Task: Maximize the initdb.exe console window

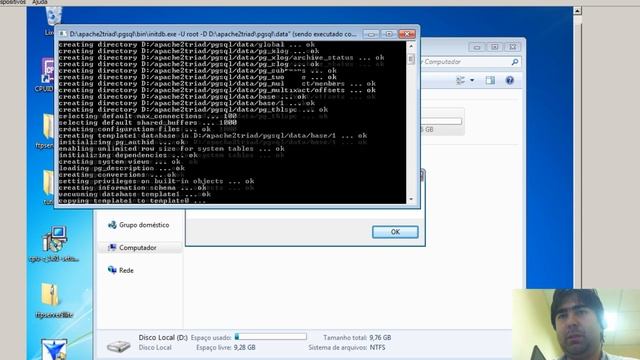Action: click(389, 34)
